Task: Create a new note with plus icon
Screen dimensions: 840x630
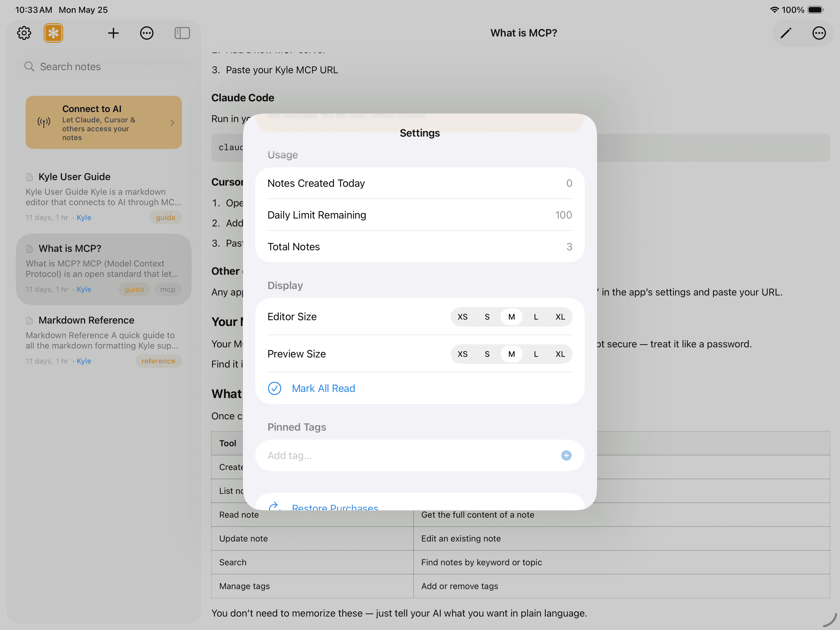Action: tap(113, 33)
